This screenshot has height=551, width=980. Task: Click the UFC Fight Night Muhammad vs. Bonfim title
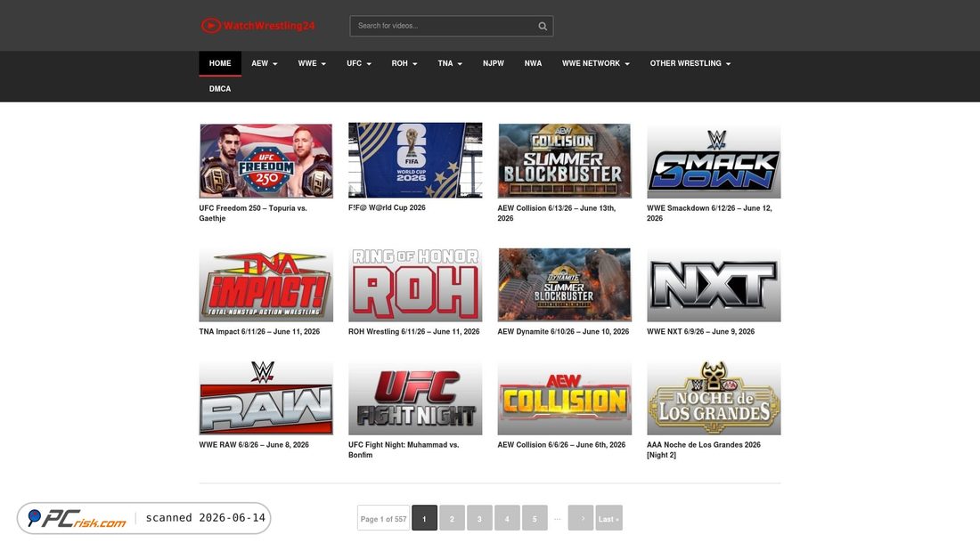(404, 450)
